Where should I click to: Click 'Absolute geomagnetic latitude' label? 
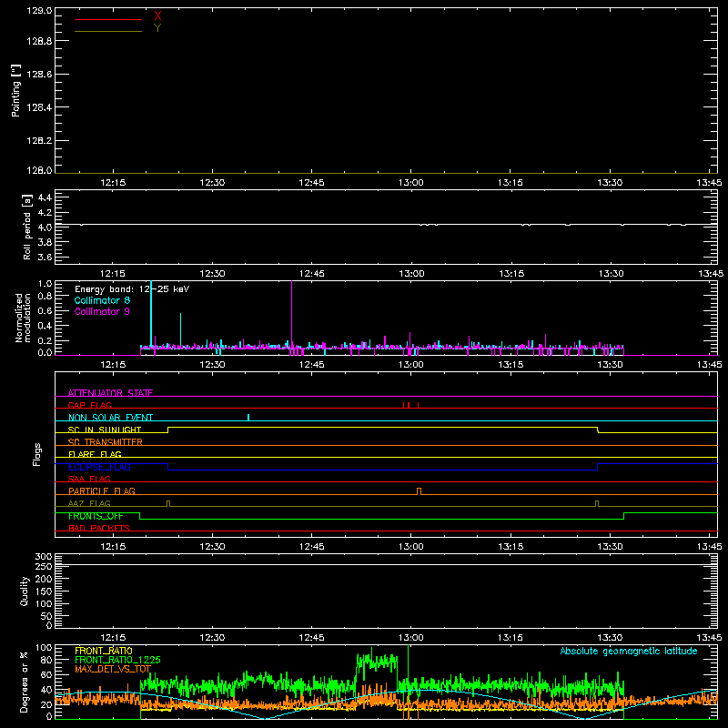629,651
